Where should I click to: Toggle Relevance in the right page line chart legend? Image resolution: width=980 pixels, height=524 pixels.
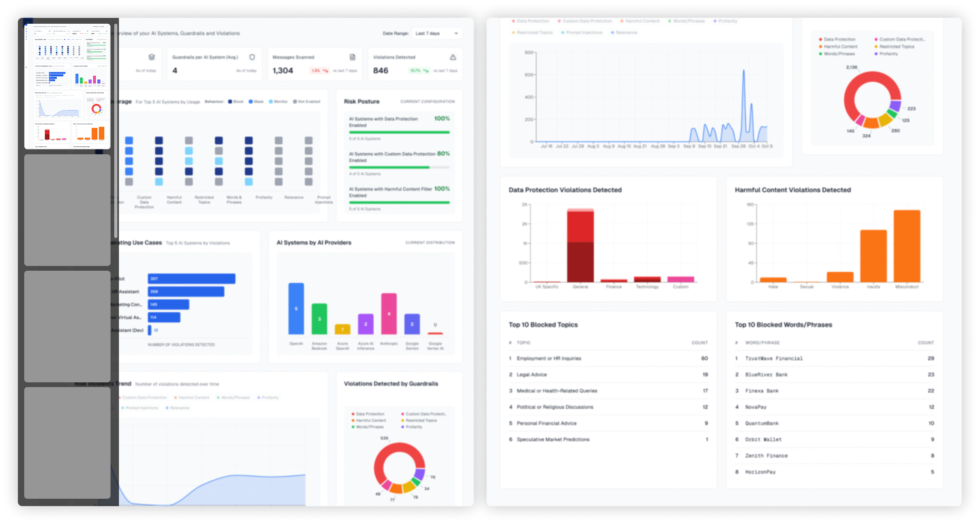click(x=624, y=33)
